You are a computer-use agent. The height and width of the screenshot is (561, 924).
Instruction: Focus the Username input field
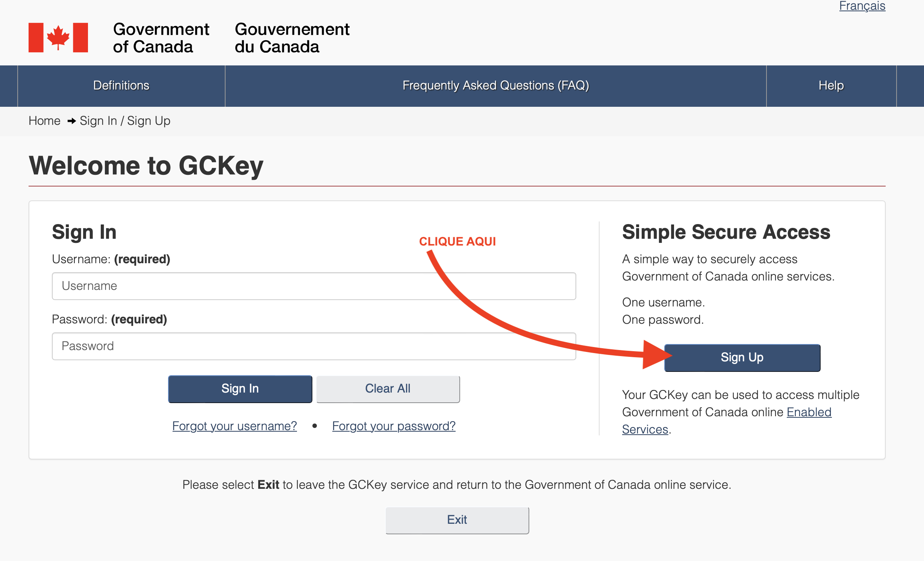314,286
